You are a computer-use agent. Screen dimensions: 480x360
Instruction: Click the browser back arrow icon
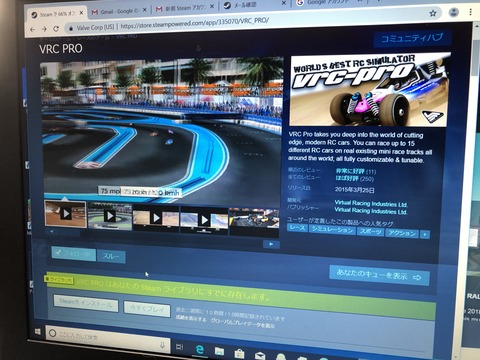(32, 30)
